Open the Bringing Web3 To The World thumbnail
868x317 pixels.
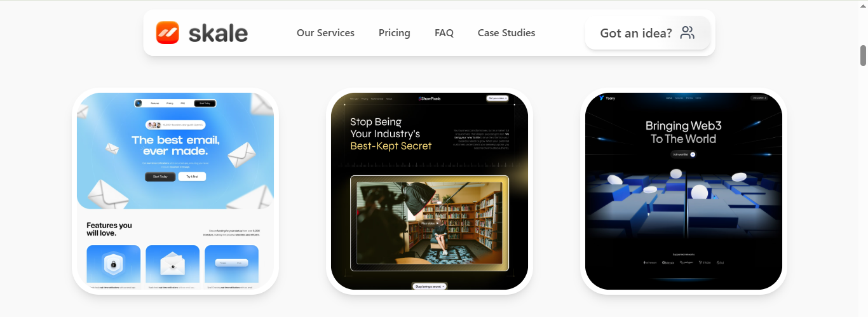(684, 191)
